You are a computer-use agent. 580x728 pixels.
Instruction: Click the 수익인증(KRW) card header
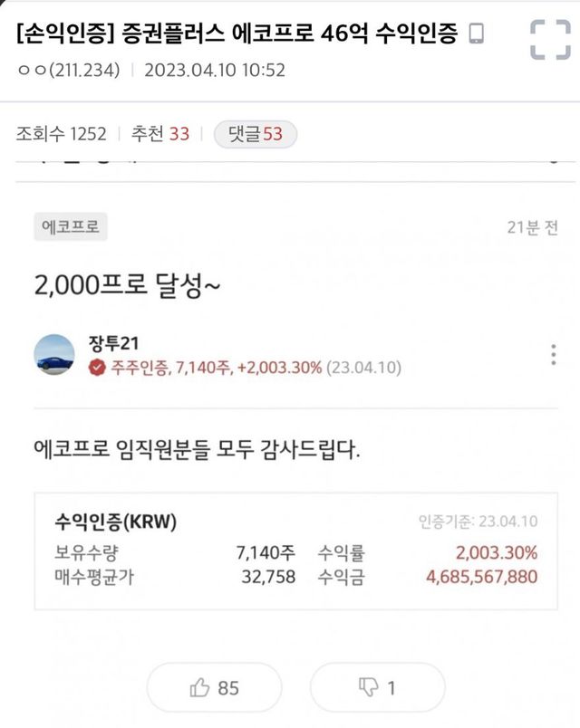pyautogui.click(x=116, y=522)
